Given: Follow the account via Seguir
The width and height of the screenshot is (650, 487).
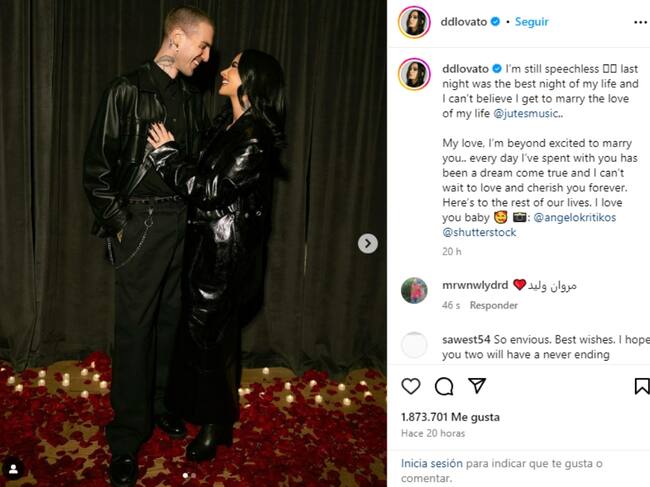Looking at the screenshot, I should (531, 22).
